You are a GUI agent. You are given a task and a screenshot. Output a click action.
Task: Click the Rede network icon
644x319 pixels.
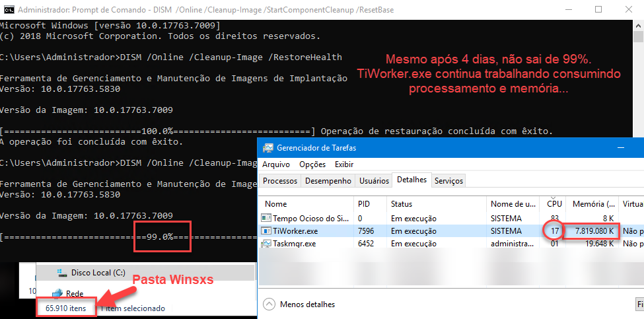(x=58, y=293)
